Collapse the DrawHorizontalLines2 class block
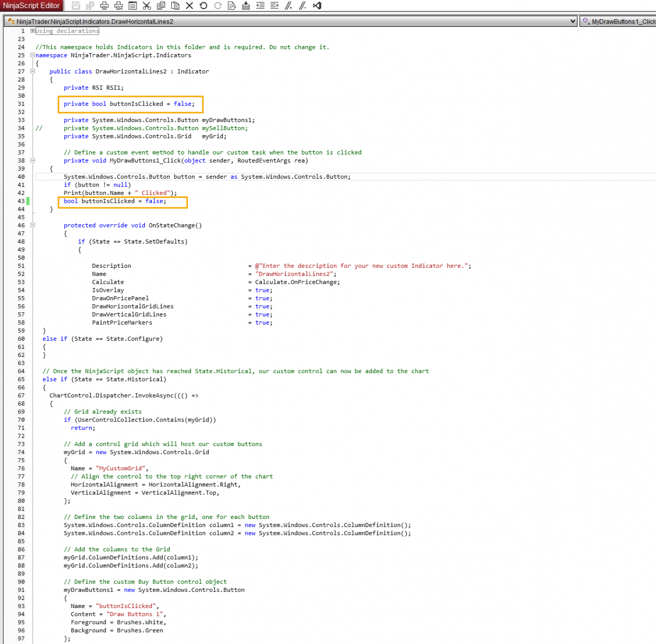The width and height of the screenshot is (656, 644). (x=33, y=71)
